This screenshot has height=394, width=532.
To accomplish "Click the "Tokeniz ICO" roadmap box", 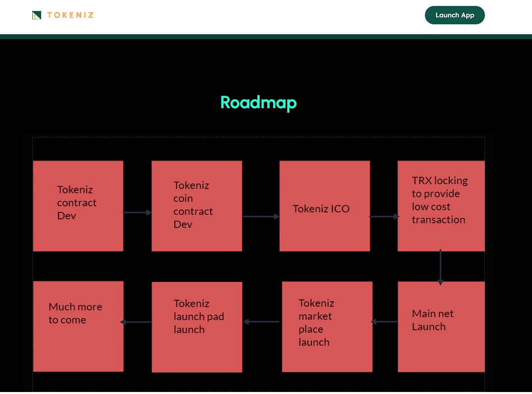I will (325, 206).
